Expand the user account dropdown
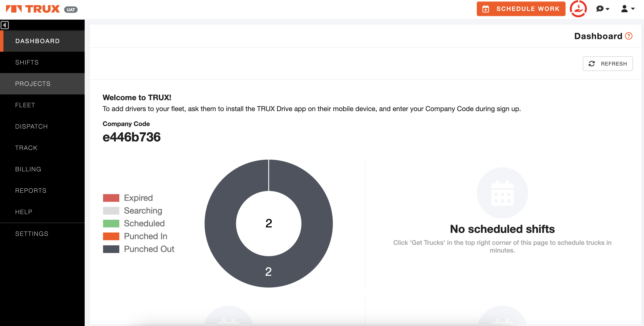The width and height of the screenshot is (644, 326). (628, 9)
